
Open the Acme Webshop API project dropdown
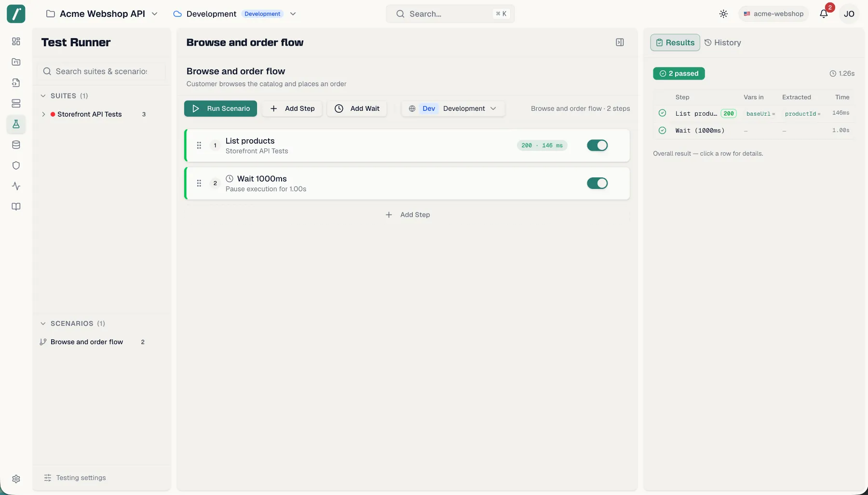pyautogui.click(x=102, y=14)
